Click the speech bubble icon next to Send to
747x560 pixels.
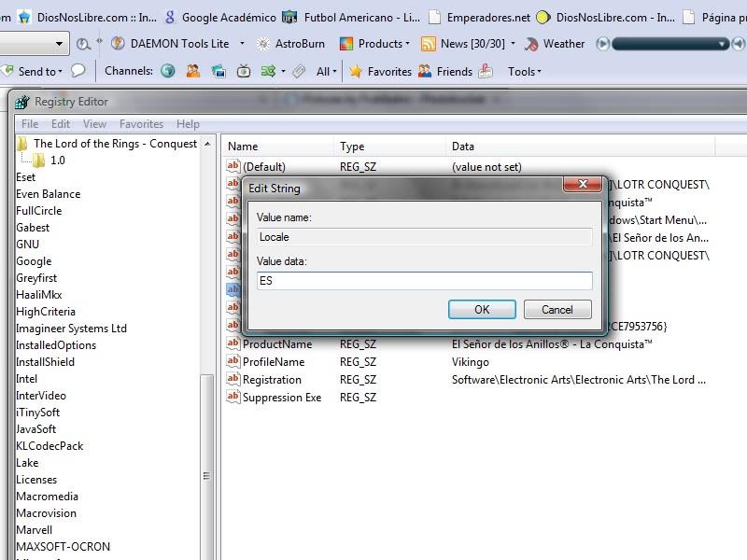tap(78, 71)
